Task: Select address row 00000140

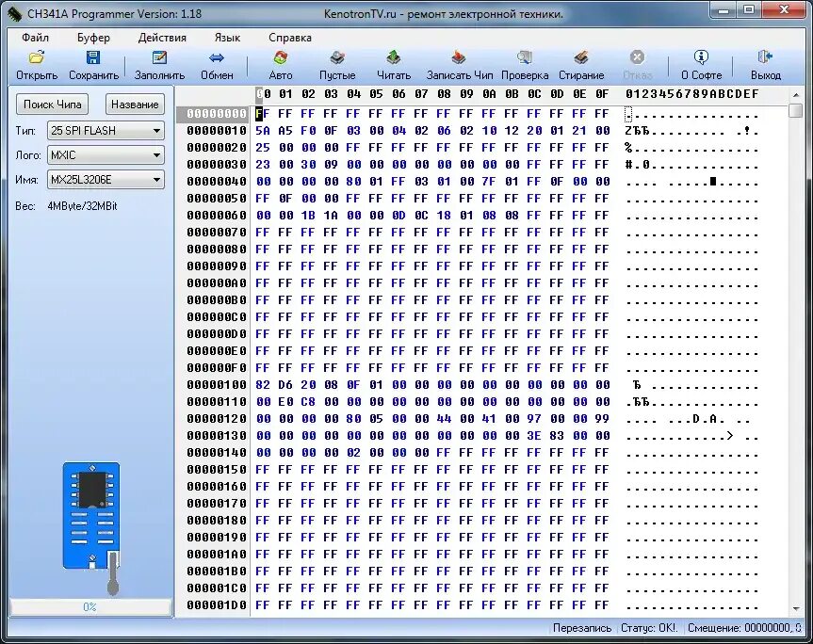Action: pos(217,452)
